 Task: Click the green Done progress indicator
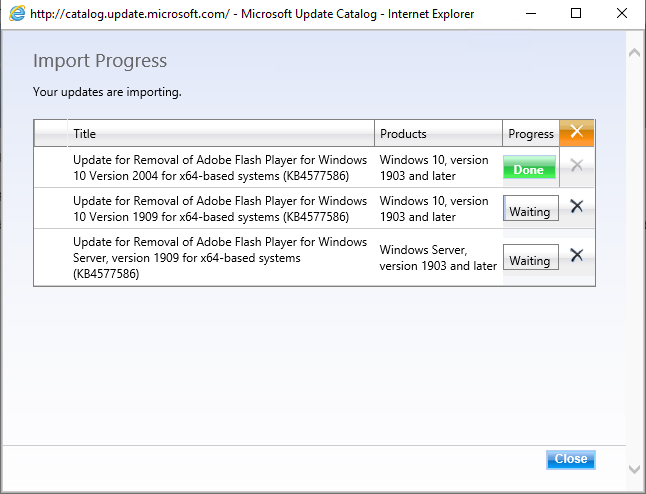pos(529,167)
